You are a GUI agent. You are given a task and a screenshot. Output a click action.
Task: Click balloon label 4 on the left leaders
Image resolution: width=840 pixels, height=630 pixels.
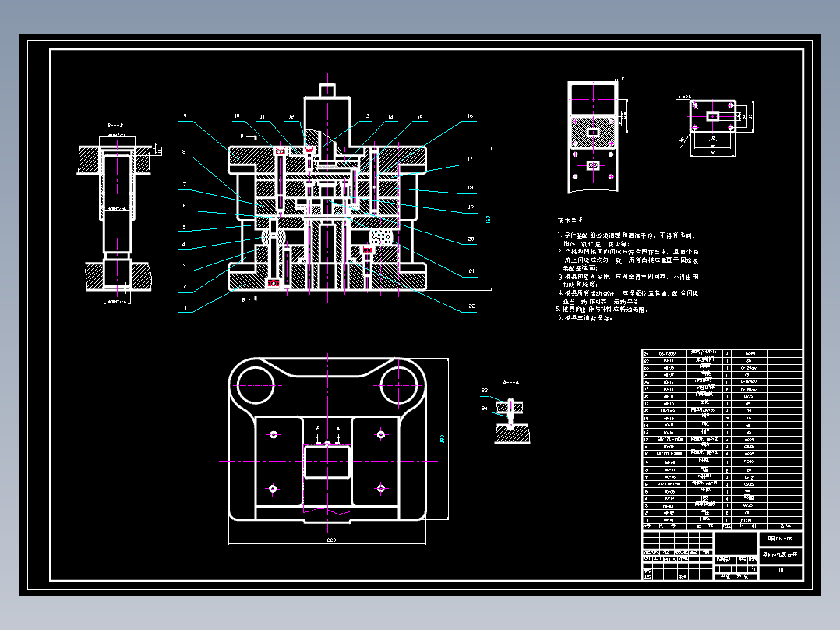pos(184,245)
